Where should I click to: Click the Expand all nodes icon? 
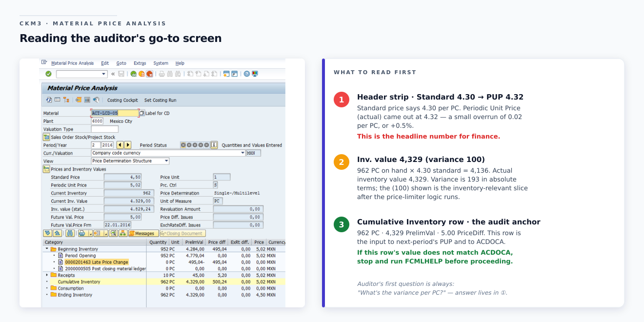point(47,233)
